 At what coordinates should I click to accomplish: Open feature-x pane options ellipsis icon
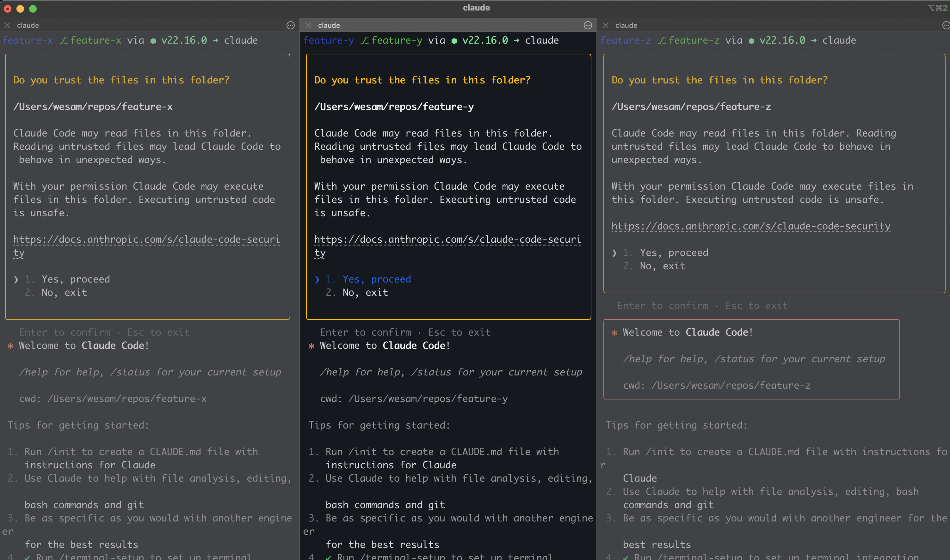pos(290,25)
